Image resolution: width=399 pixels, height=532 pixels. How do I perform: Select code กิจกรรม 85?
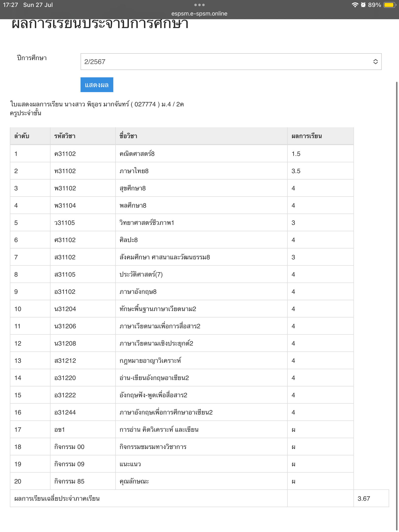pyautogui.click(x=69, y=481)
